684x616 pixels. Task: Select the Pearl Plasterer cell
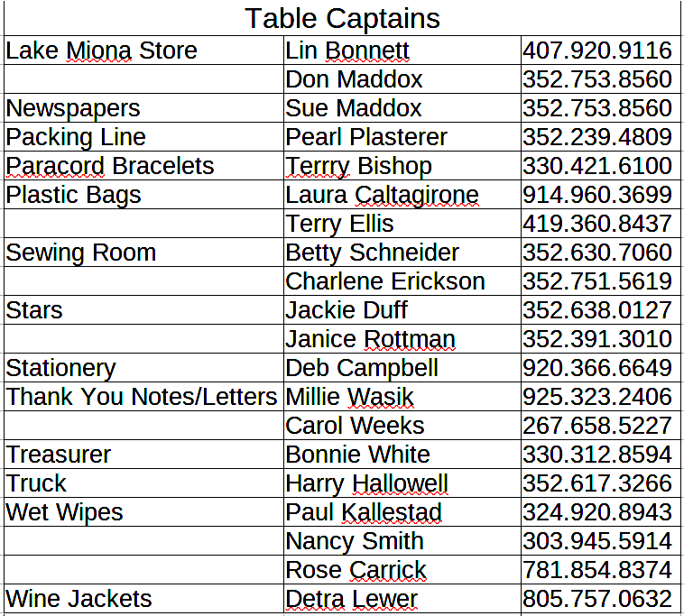366,137
